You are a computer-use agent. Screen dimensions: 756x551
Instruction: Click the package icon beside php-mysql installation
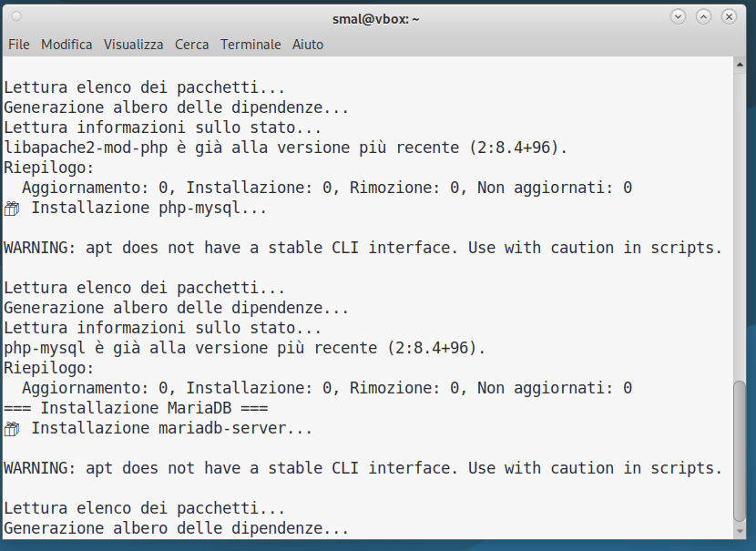(12, 209)
